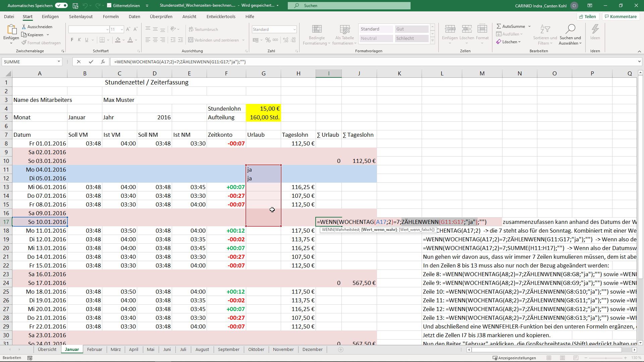Open Sortieren und Filtern menu

point(545,35)
